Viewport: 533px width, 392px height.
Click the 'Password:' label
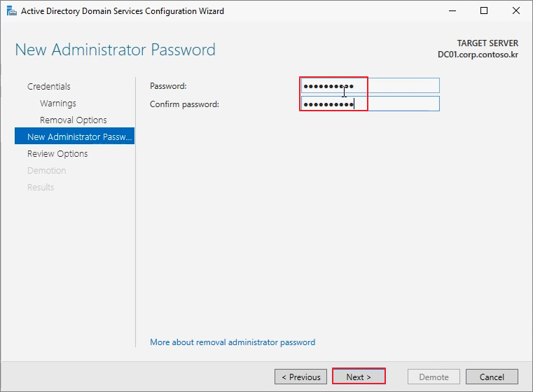(168, 86)
